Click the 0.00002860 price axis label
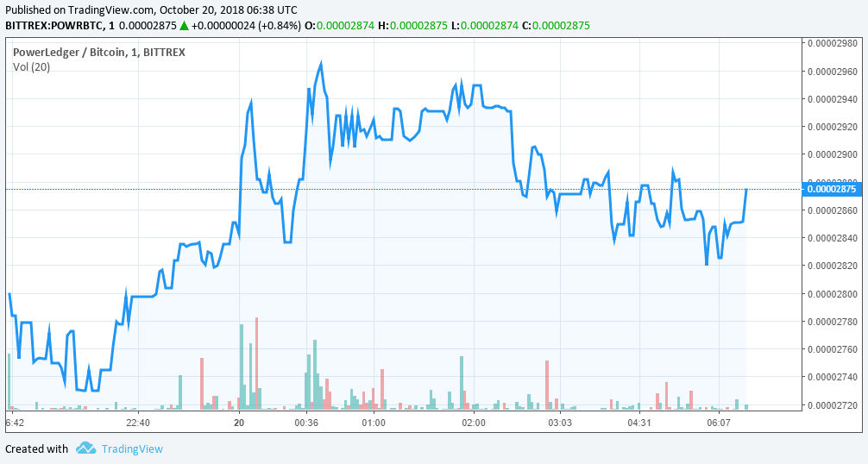This screenshot has width=868, height=464. 832,210
